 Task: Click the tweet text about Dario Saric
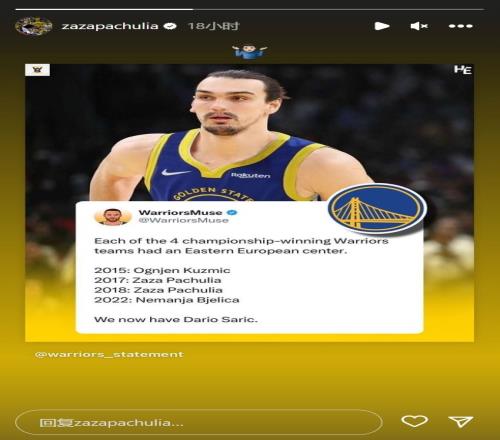176,319
